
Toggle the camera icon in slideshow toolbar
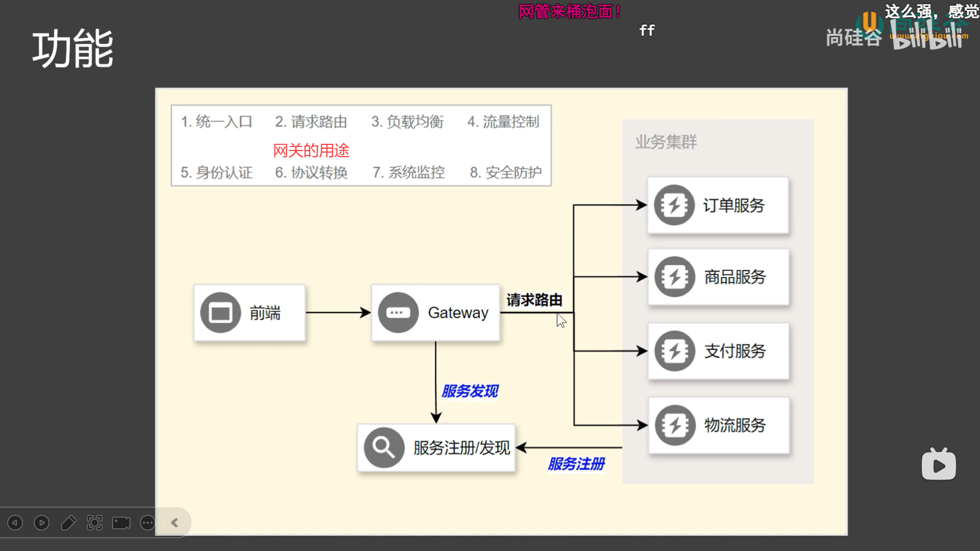coord(121,523)
